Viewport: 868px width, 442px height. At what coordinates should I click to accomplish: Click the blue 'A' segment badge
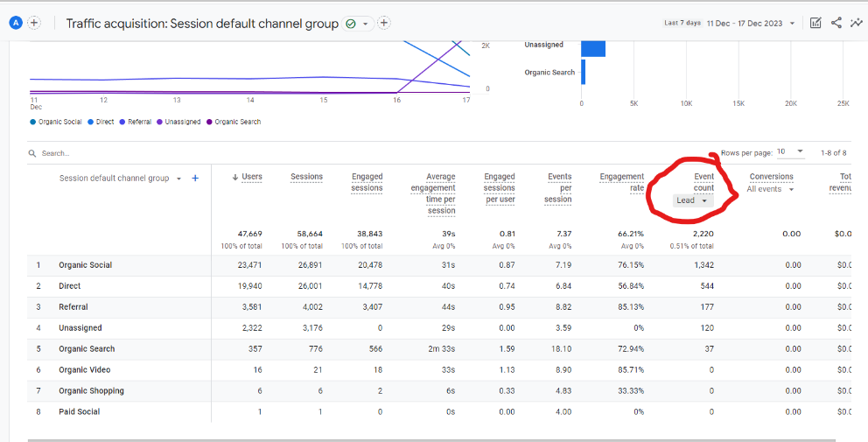click(x=16, y=23)
